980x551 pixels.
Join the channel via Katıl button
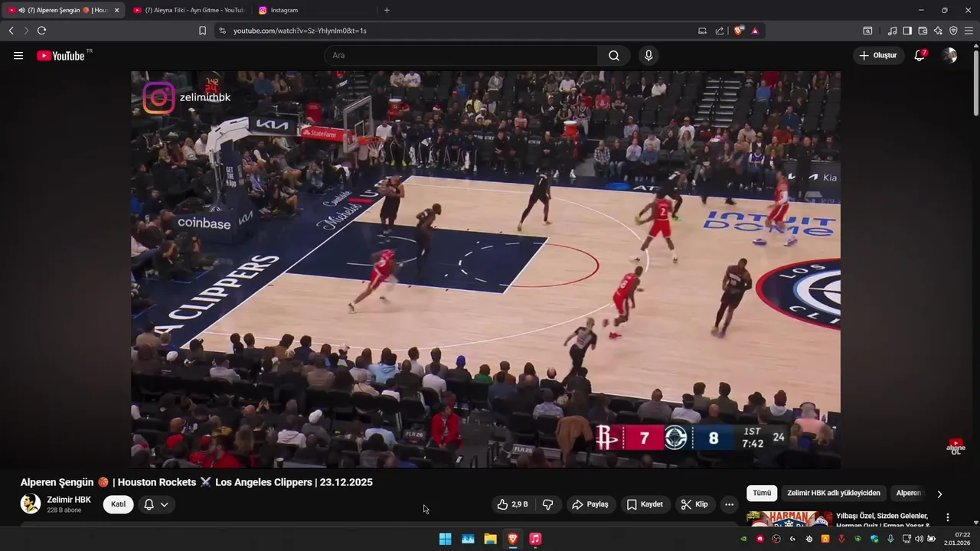click(x=118, y=504)
